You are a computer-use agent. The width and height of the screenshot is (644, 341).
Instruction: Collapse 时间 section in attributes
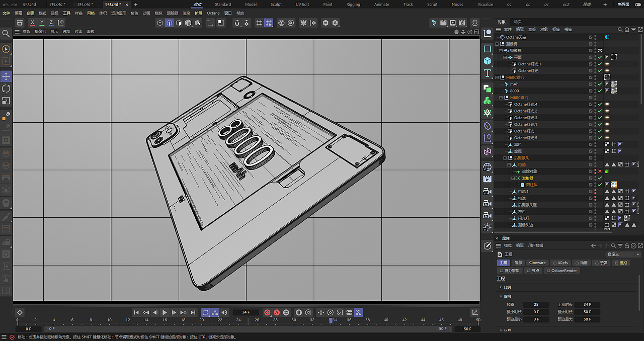[501, 296]
